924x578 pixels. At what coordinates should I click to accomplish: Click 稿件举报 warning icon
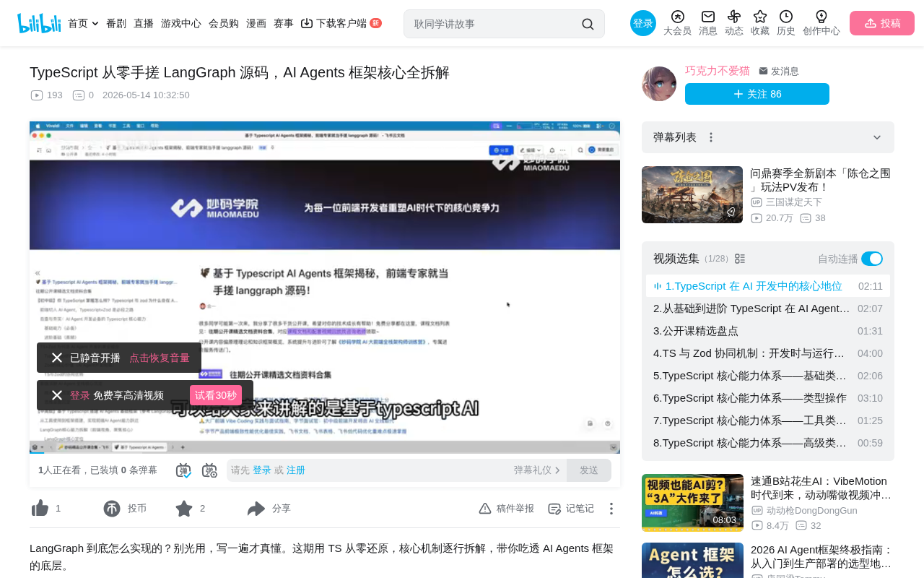(x=485, y=509)
